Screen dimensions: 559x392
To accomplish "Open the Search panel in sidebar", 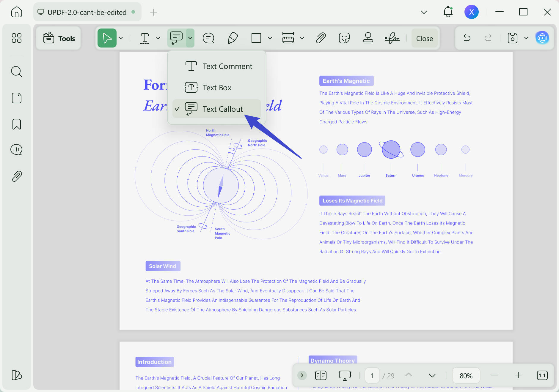I will click(17, 72).
